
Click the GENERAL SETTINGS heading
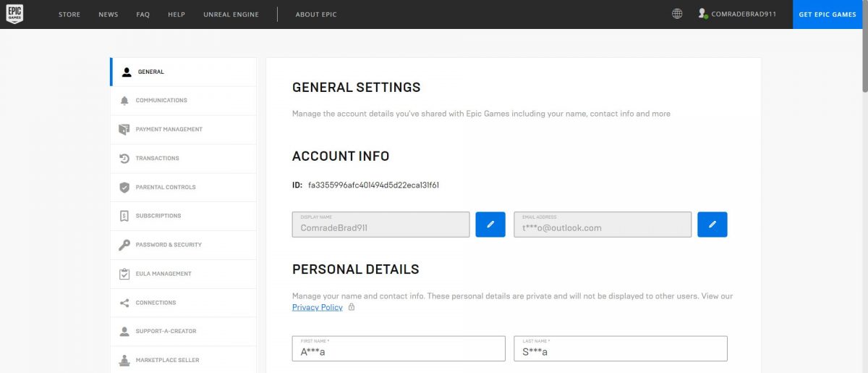tap(356, 87)
